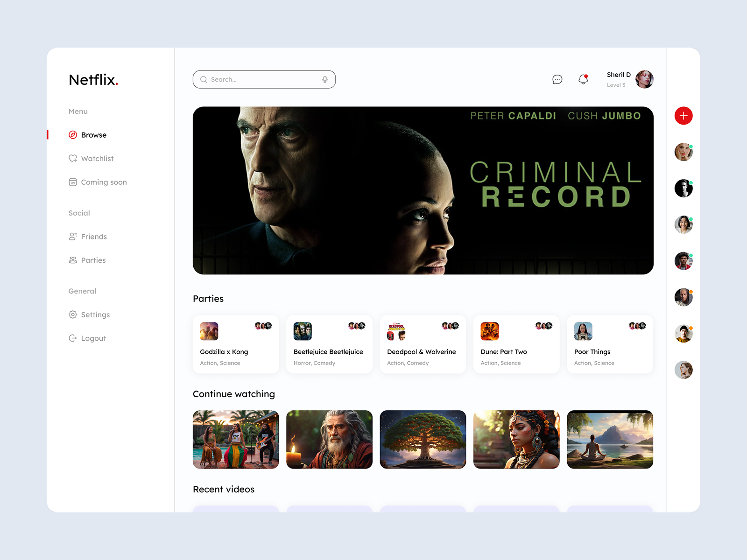Select the Parties group icon
Screen dimensions: 747x560
[73, 260]
